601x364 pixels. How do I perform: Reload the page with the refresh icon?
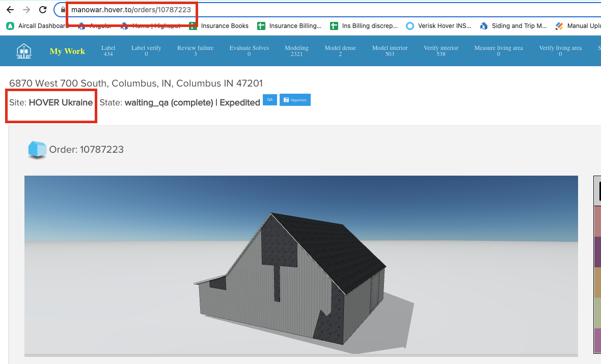pyautogui.click(x=43, y=10)
